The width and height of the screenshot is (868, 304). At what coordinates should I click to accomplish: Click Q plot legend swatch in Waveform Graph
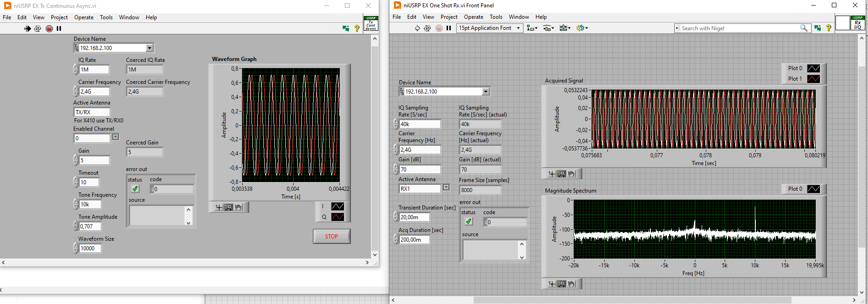tap(338, 217)
